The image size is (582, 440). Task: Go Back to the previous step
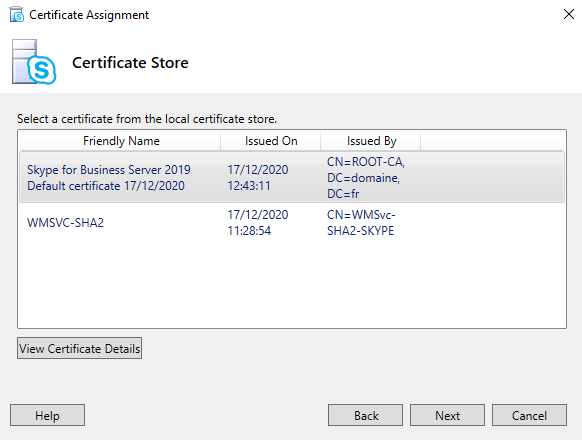[x=366, y=415]
